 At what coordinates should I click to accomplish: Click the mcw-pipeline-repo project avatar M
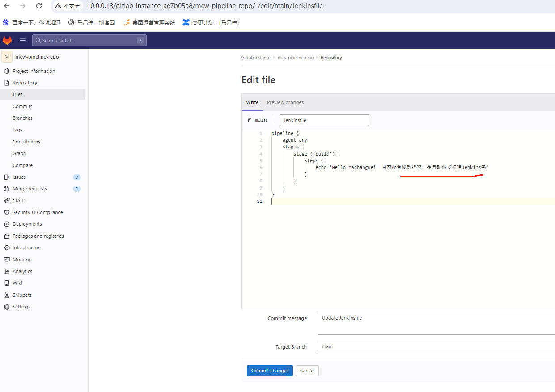click(7, 57)
